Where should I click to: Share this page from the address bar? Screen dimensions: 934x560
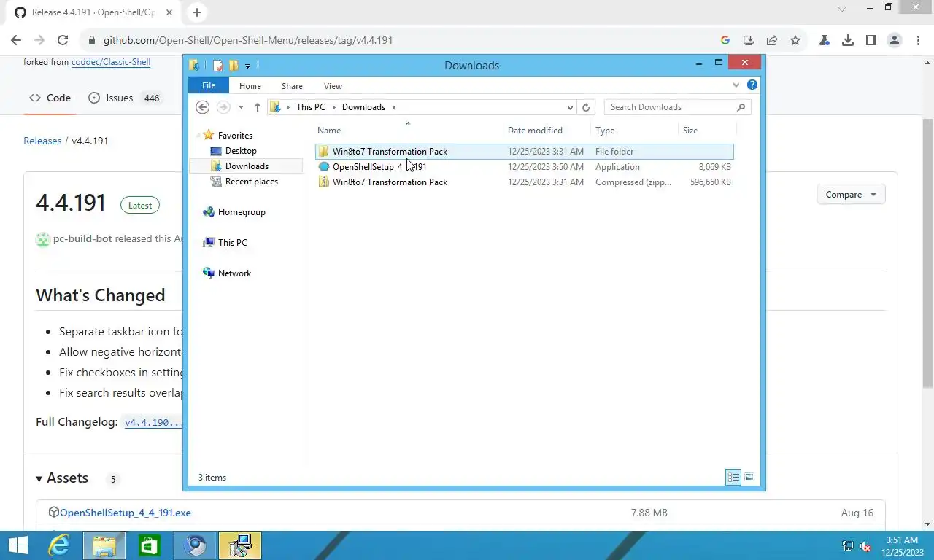771,40
